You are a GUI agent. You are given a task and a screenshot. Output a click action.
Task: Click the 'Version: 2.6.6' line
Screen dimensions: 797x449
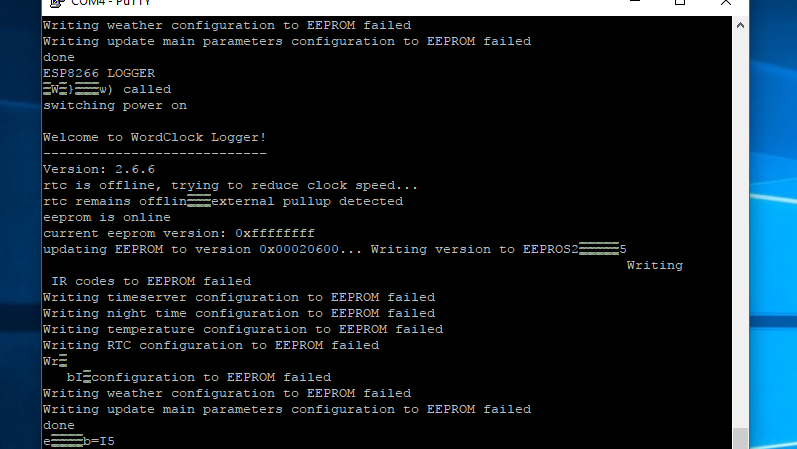99,169
